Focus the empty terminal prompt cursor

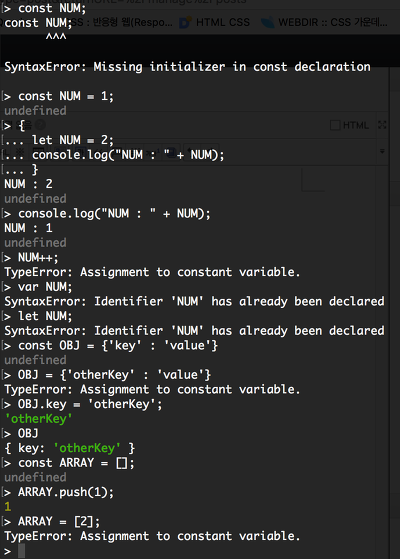tap(21, 551)
